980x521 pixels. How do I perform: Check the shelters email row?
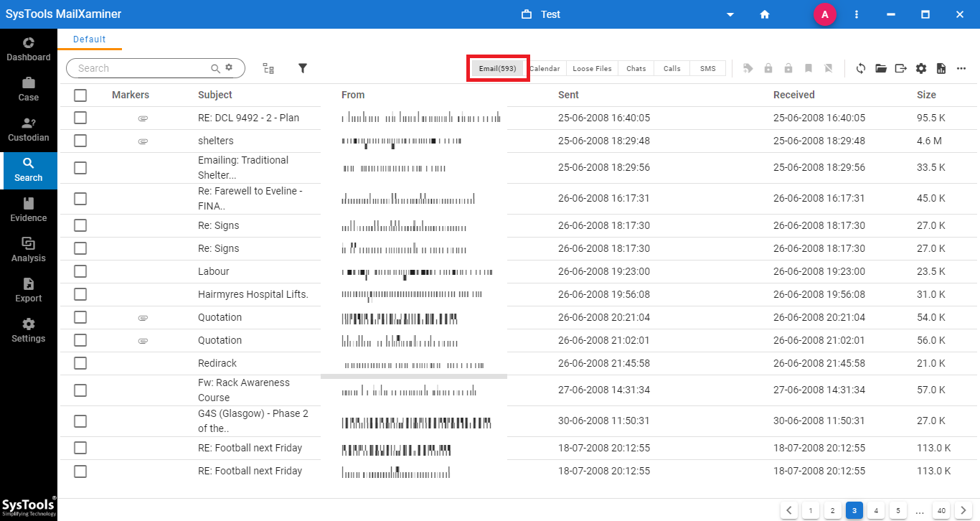pos(80,141)
